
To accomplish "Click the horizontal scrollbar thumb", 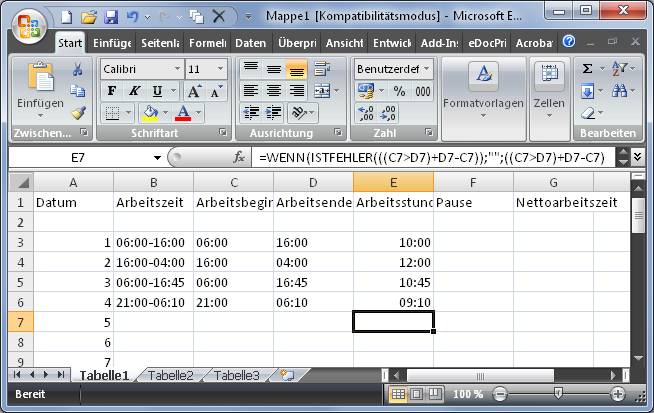I will coord(480,375).
